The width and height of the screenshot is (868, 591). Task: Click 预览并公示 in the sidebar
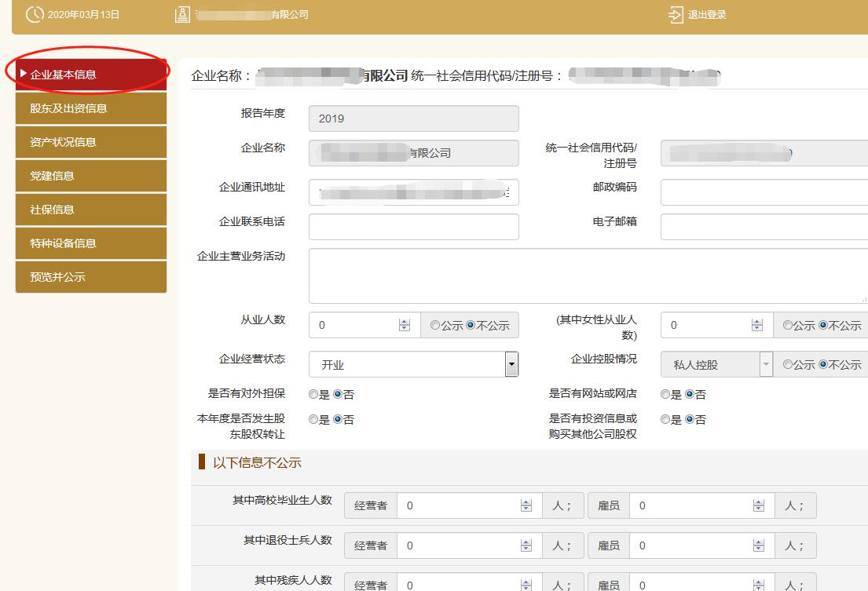coord(91,277)
